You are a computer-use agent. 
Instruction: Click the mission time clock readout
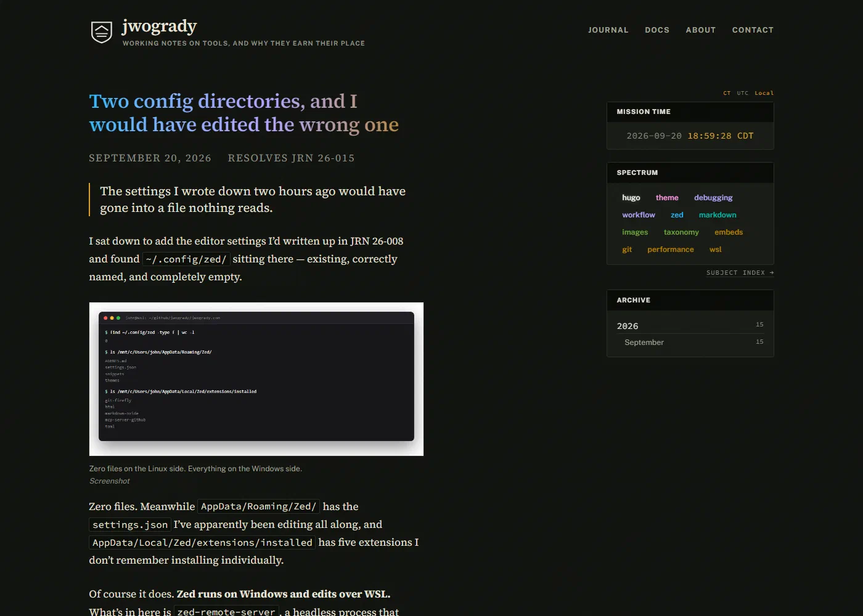click(690, 136)
